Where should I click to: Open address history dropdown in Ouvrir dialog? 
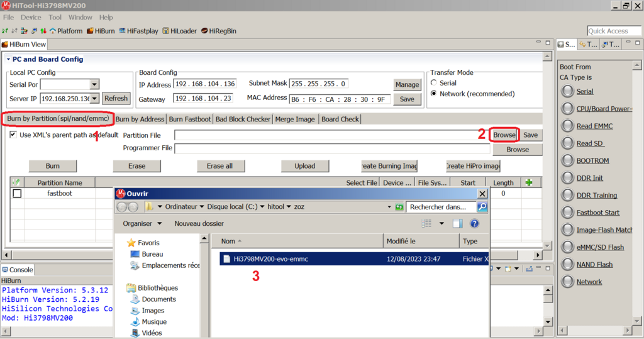coord(389,207)
